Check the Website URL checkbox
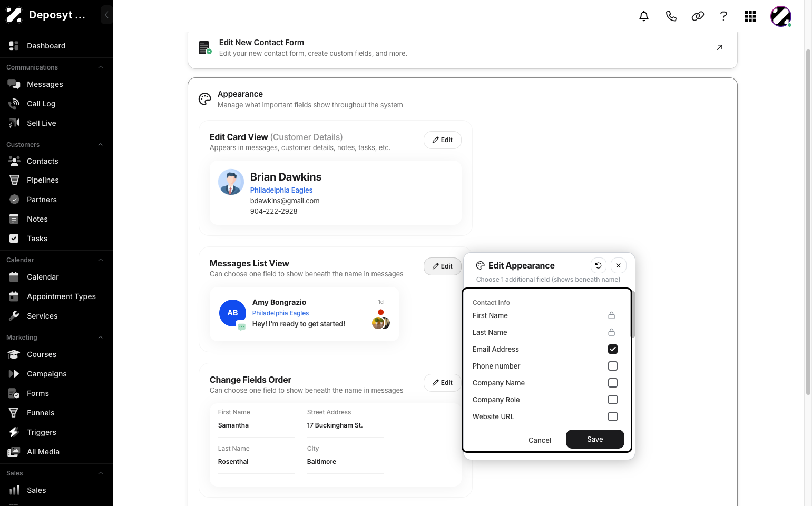This screenshot has width=812, height=506. (x=613, y=416)
